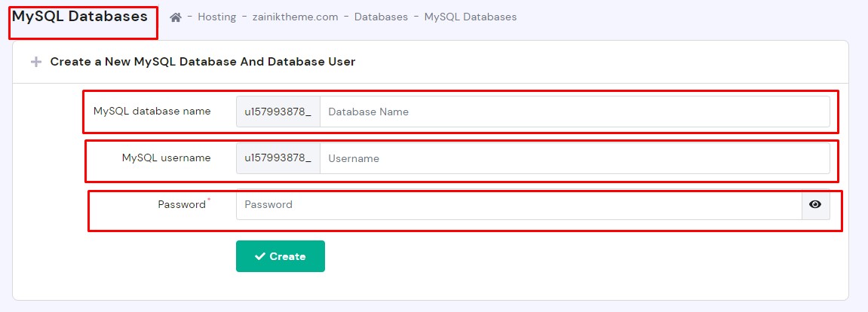The image size is (868, 312).
Task: Click the Password field label
Action: (181, 204)
